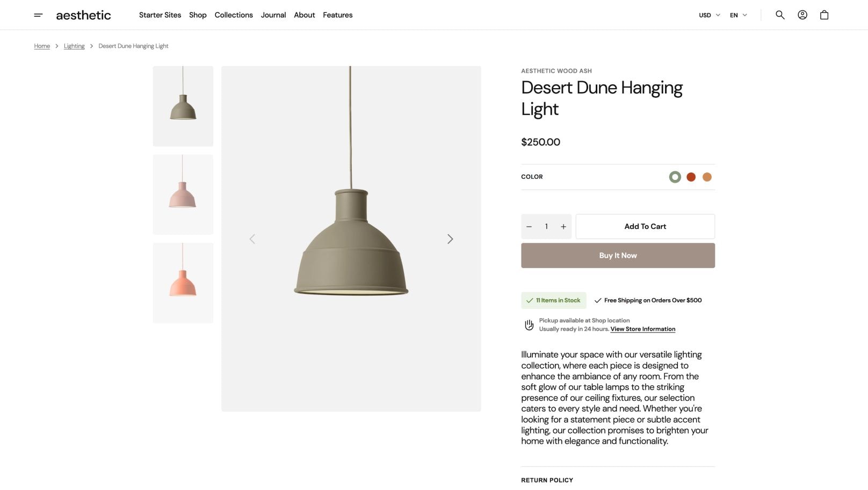
Task: Expand the USD currency dropdown
Action: tap(709, 15)
